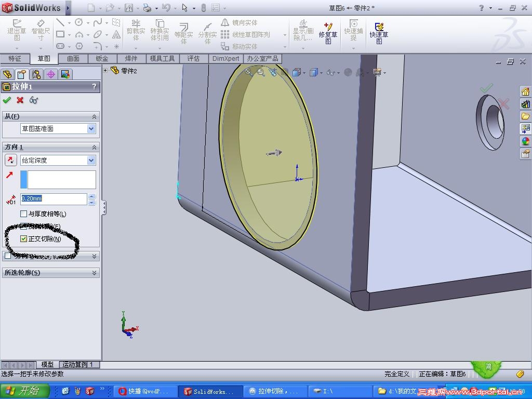Click the 0.20mm depth input field
Viewport: 532px width, 399px height.
coord(54,199)
